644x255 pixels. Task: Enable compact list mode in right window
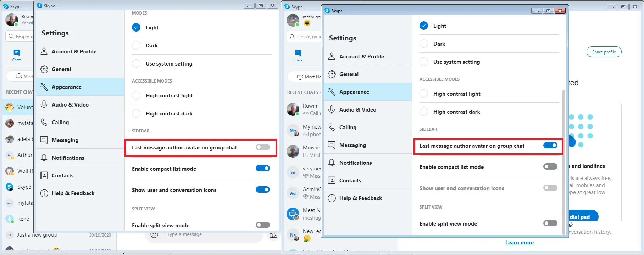coord(550,166)
